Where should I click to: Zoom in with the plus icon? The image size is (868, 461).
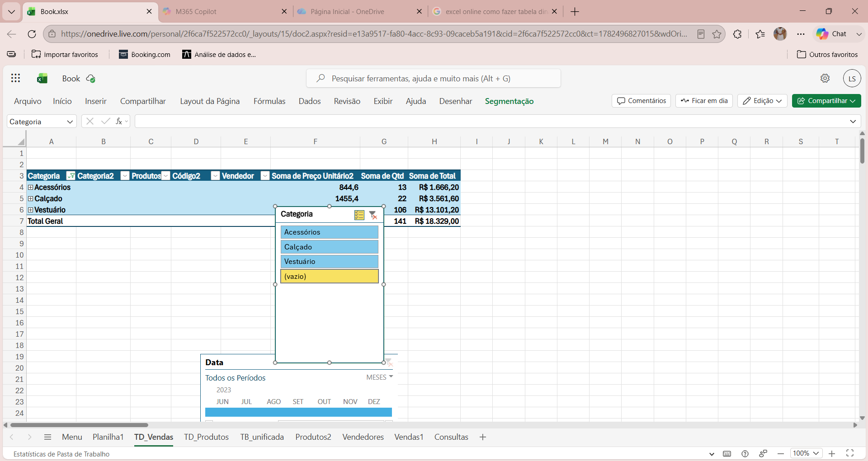pyautogui.click(x=832, y=453)
